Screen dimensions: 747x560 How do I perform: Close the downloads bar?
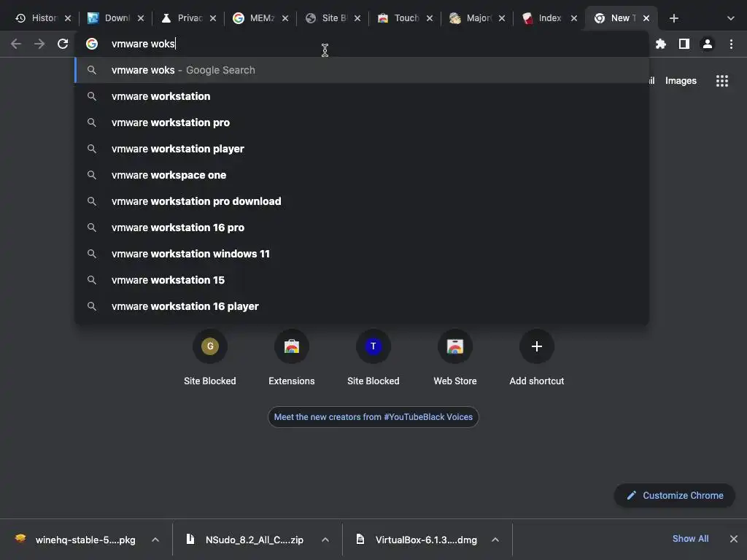734,539
